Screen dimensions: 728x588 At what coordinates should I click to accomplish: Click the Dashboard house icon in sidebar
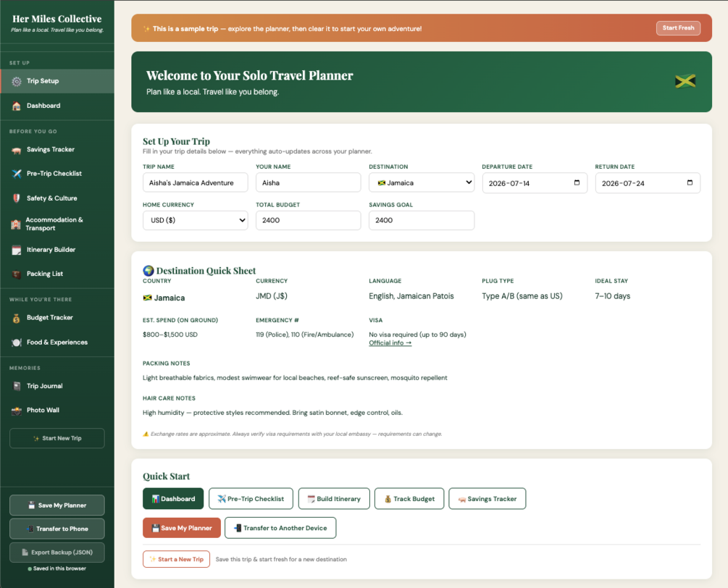pos(16,106)
